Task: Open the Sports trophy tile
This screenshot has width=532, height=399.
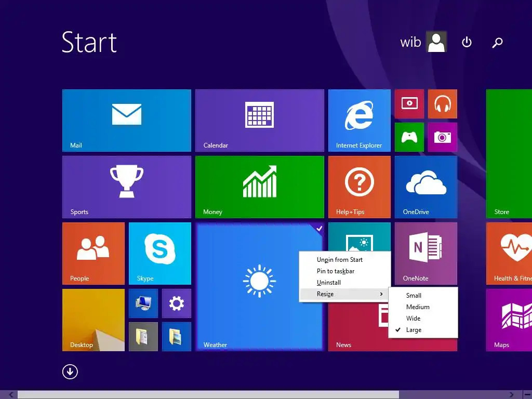Action: coord(127,187)
